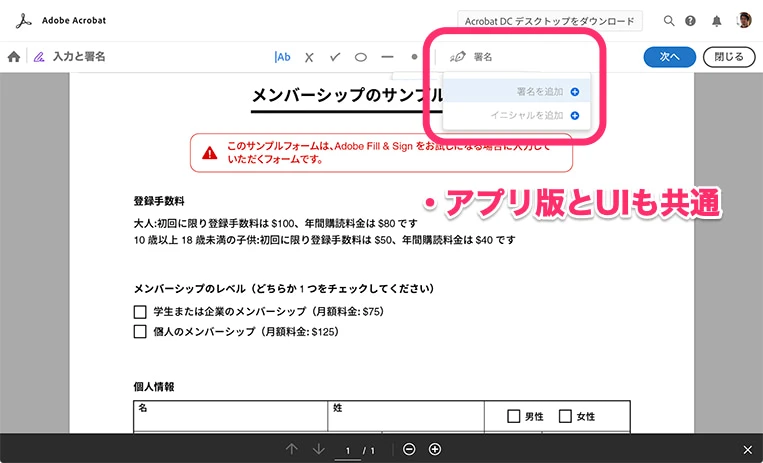The image size is (763, 463).
Task: Click the 閉じる button
Action: click(x=729, y=57)
